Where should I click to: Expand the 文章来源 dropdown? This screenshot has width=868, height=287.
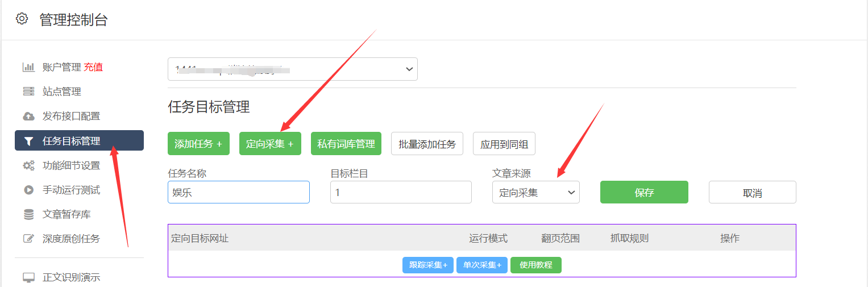click(x=535, y=192)
